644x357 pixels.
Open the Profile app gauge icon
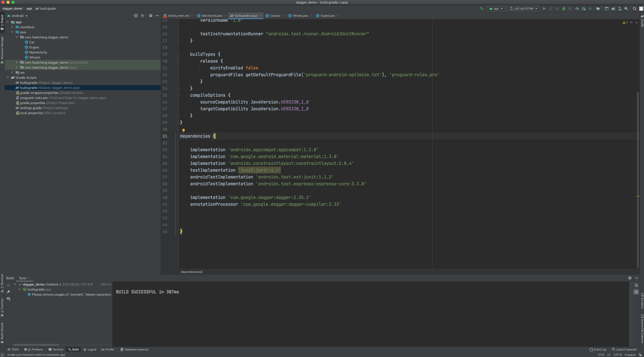[x=577, y=9]
